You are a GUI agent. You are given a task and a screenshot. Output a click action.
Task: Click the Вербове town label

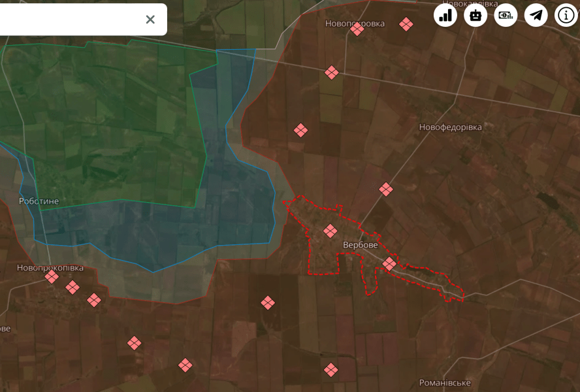(361, 245)
